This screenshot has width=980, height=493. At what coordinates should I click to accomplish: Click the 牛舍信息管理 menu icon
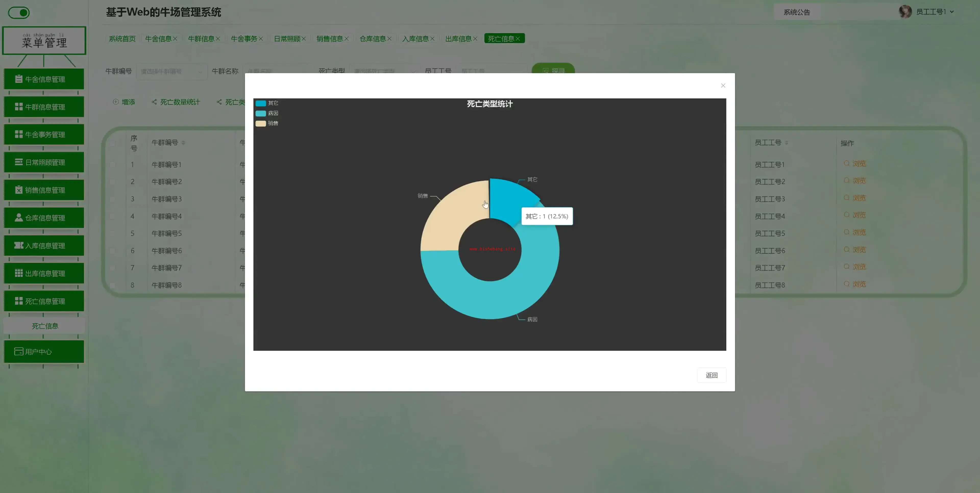(18, 79)
